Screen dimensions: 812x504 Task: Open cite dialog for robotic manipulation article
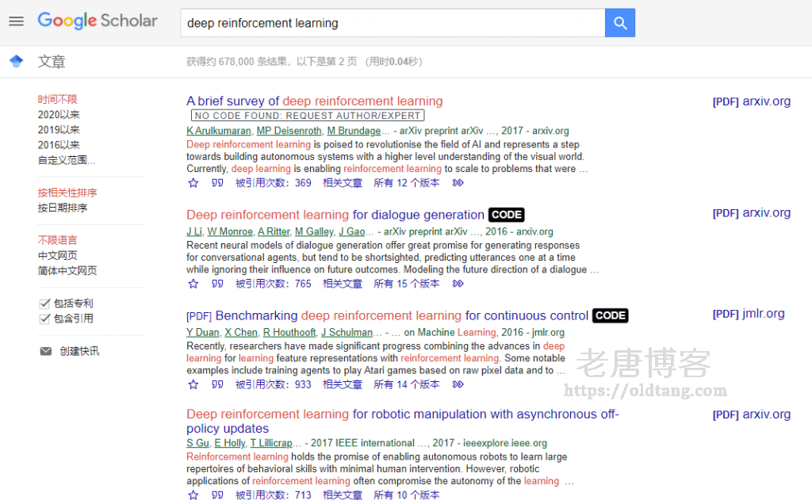pos(217,494)
